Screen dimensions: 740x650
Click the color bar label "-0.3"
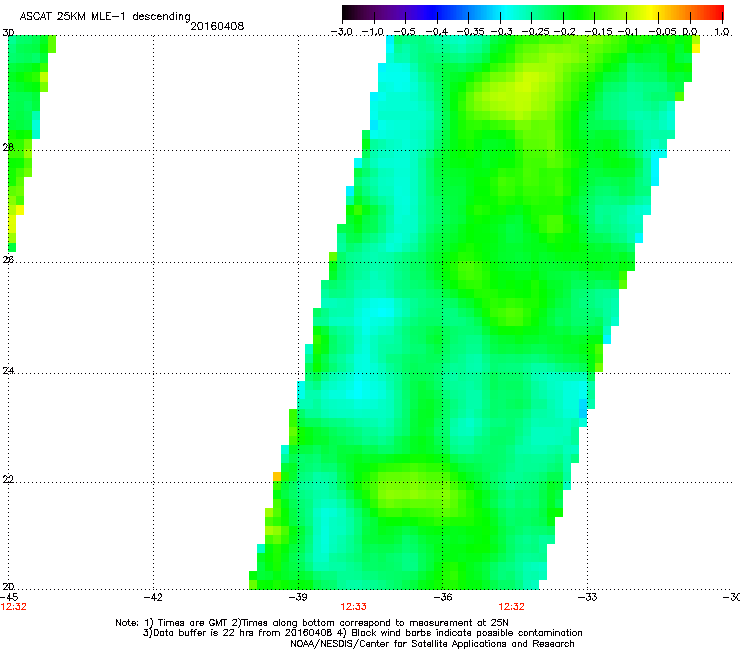click(x=501, y=32)
